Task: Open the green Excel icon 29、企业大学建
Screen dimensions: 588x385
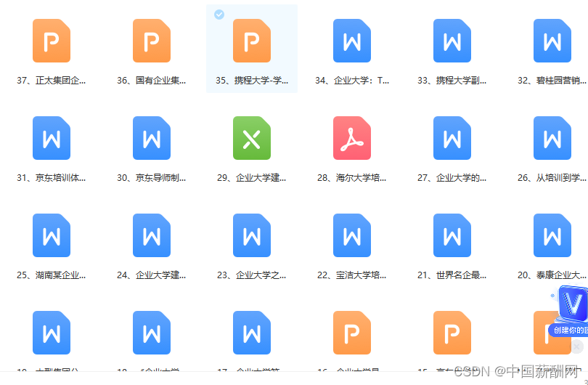Action: click(x=252, y=138)
